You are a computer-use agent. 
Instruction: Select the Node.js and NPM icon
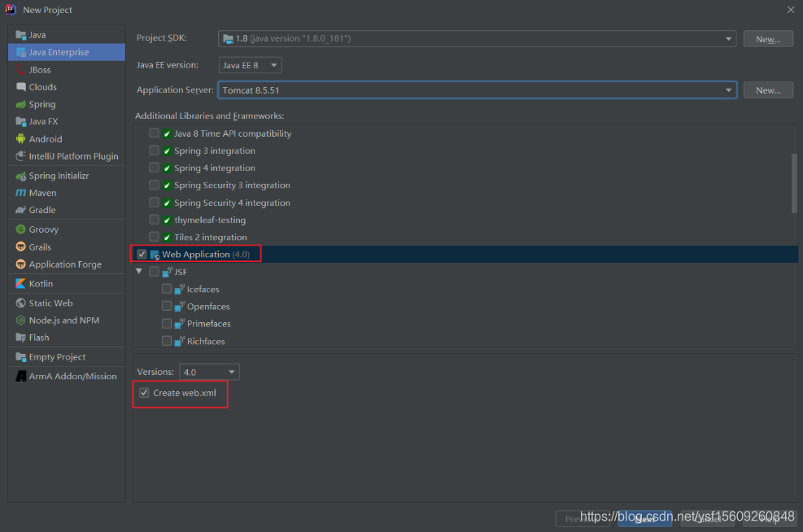tap(21, 321)
